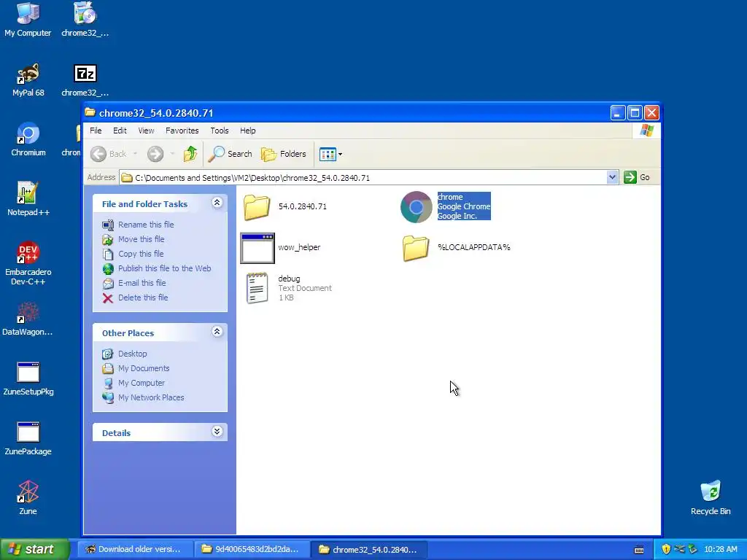The width and height of the screenshot is (747, 560).
Task: Open the Tools menu
Action: pyautogui.click(x=220, y=131)
